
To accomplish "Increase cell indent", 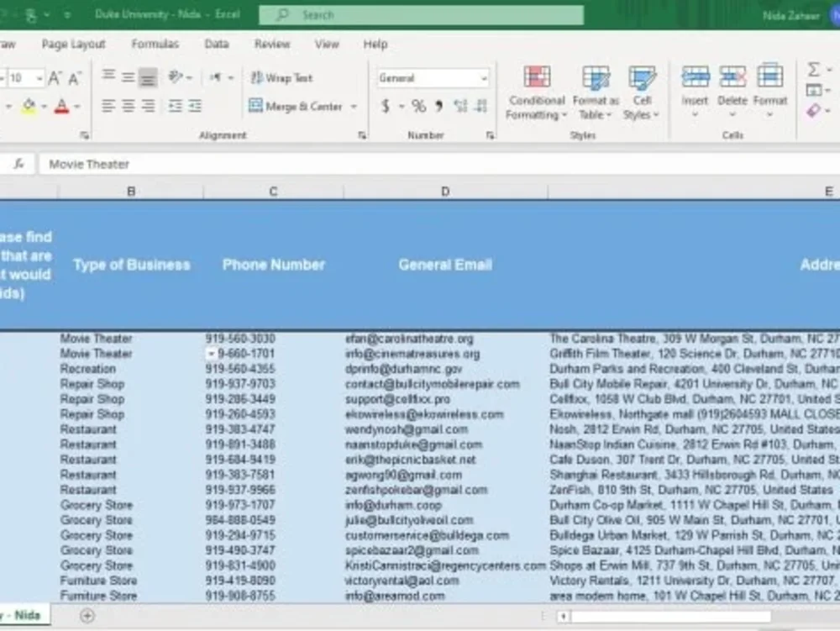I will [x=195, y=106].
